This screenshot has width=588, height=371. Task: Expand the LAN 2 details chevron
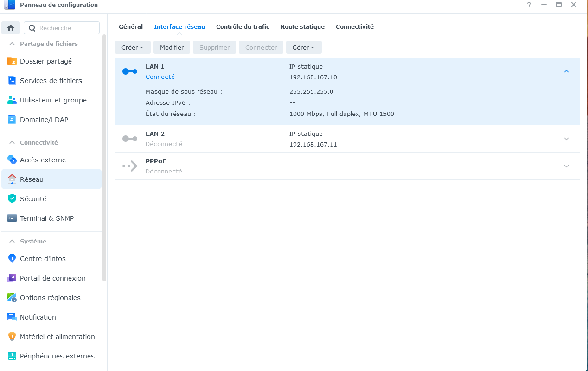point(566,139)
